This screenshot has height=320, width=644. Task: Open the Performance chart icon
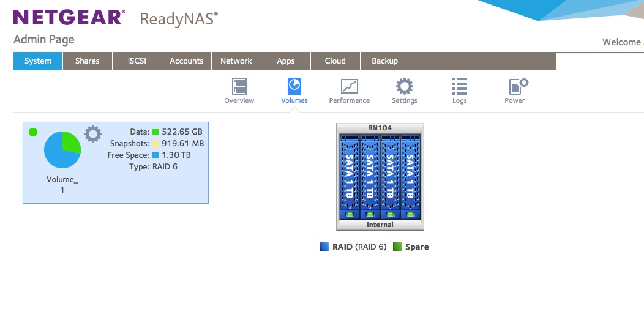[x=350, y=86]
